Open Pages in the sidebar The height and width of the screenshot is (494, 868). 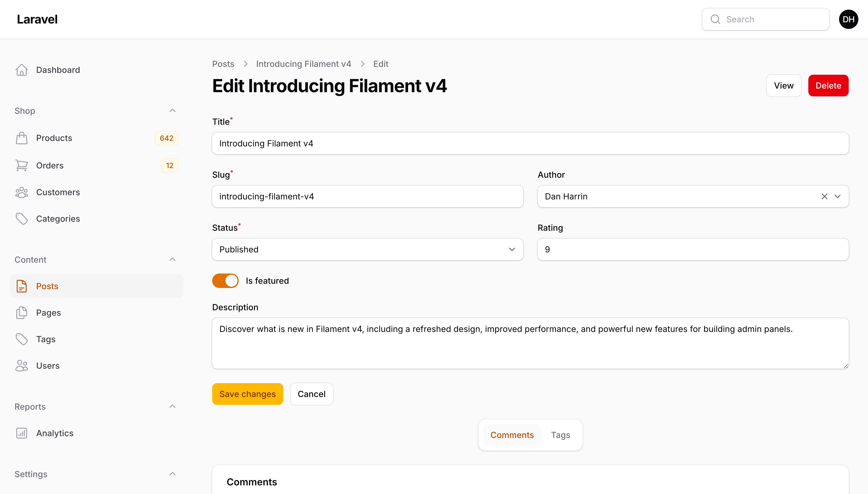click(96, 313)
